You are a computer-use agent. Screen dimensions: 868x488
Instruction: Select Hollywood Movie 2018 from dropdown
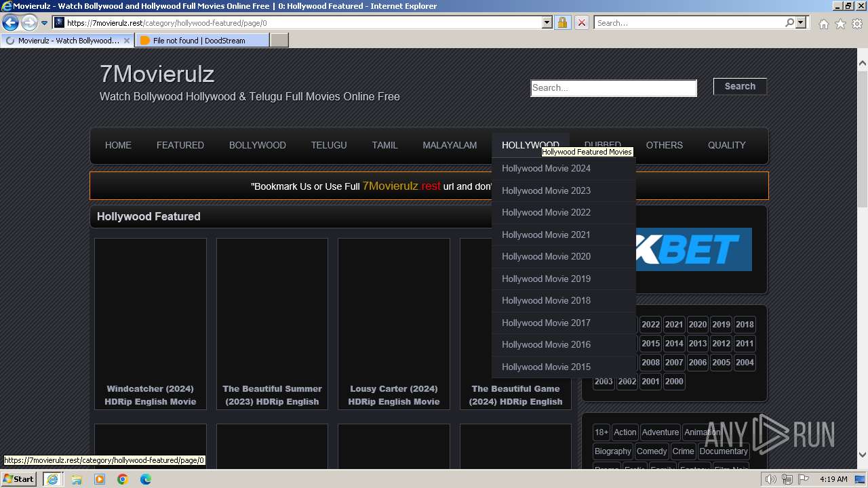point(564,301)
